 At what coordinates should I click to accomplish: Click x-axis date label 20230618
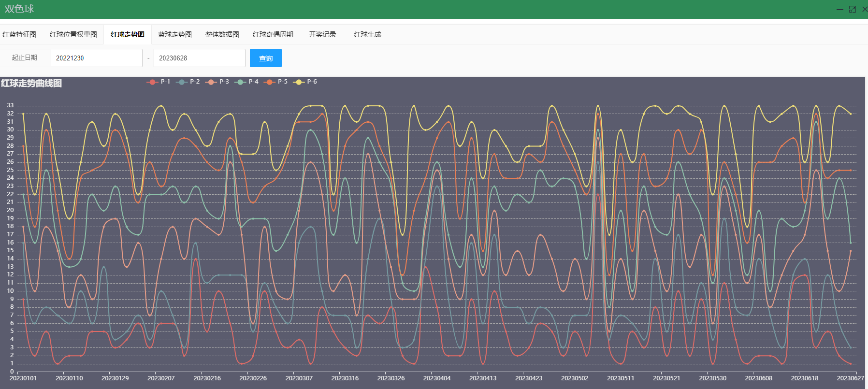(805, 378)
